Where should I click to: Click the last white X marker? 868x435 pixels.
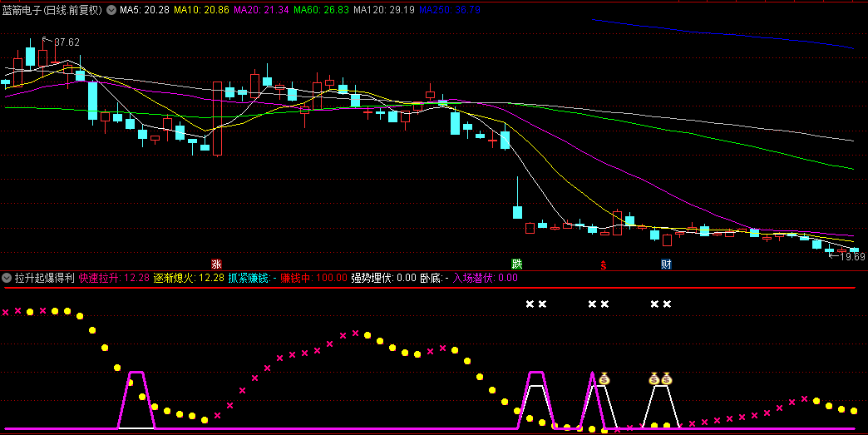tap(667, 304)
